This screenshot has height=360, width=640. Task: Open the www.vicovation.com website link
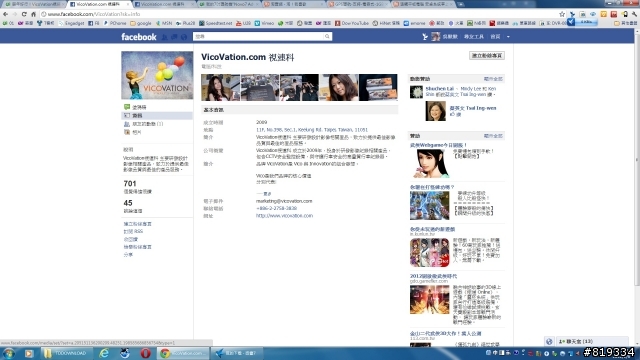click(x=284, y=216)
